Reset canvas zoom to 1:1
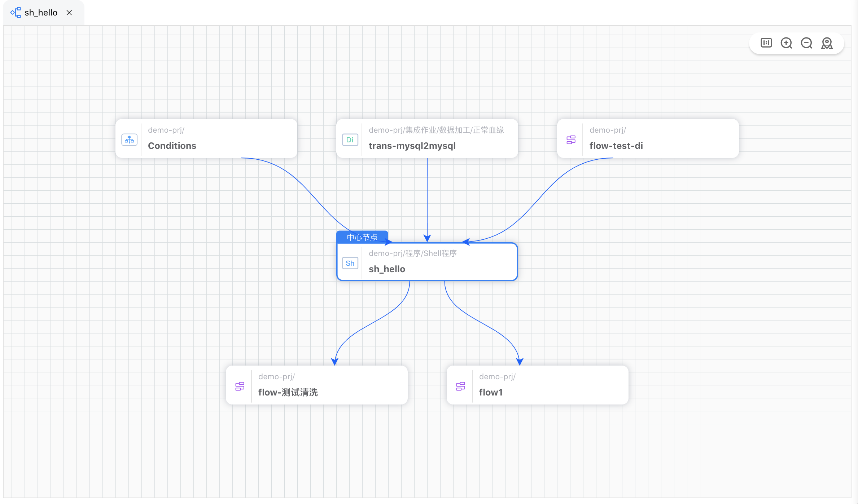Viewport: 858px width, 504px height. click(766, 43)
